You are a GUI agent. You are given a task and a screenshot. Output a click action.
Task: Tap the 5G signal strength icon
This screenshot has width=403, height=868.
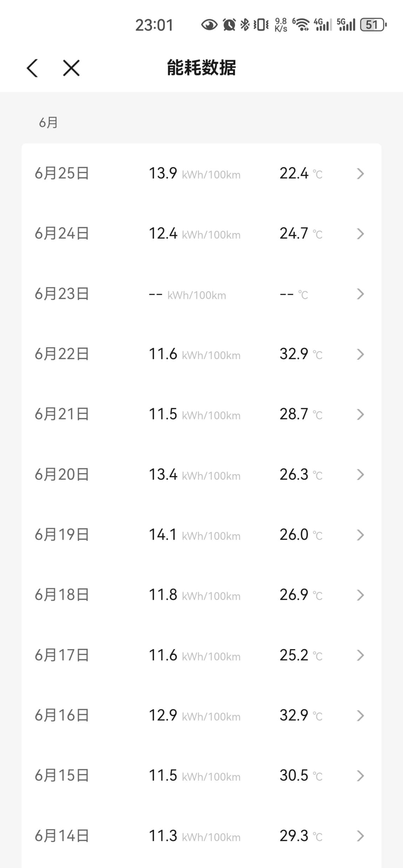pyautogui.click(x=346, y=25)
